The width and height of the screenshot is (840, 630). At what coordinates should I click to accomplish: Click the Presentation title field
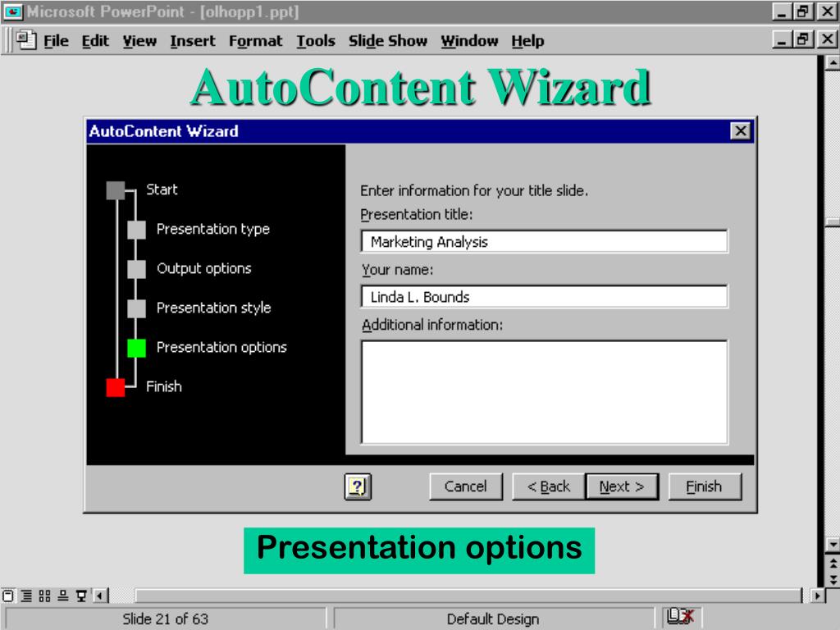pos(545,242)
